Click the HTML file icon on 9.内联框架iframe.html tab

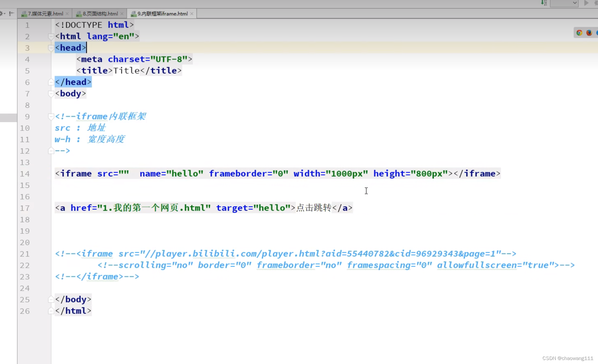(133, 13)
